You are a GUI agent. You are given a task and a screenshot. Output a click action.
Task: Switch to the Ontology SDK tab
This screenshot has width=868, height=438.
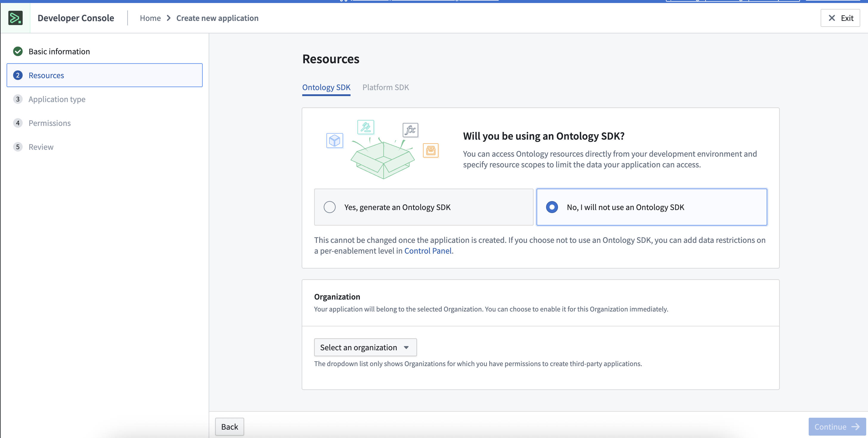[326, 87]
